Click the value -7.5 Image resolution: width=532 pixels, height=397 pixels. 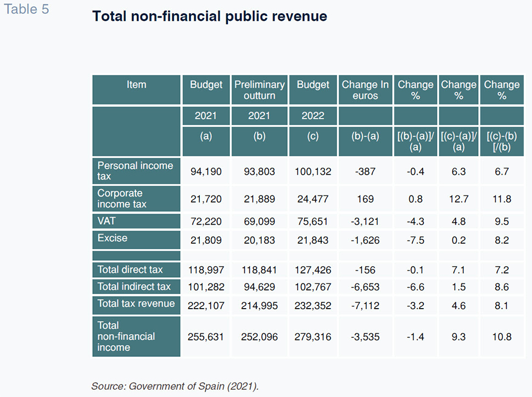416,241
